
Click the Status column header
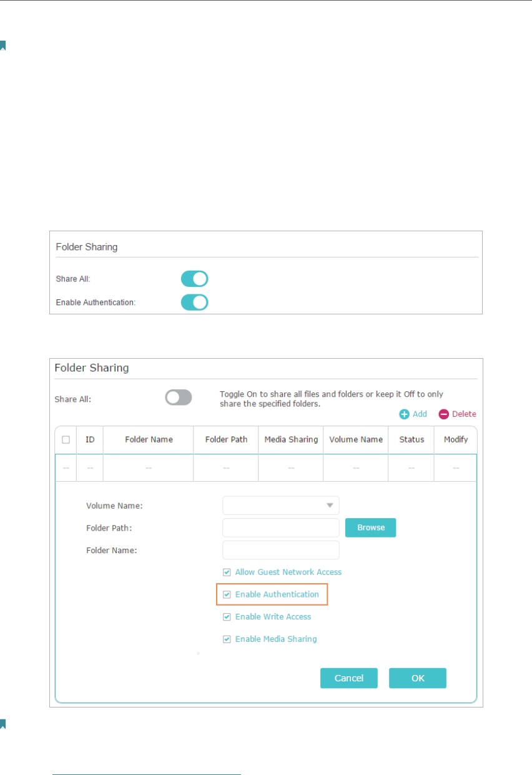(x=411, y=440)
